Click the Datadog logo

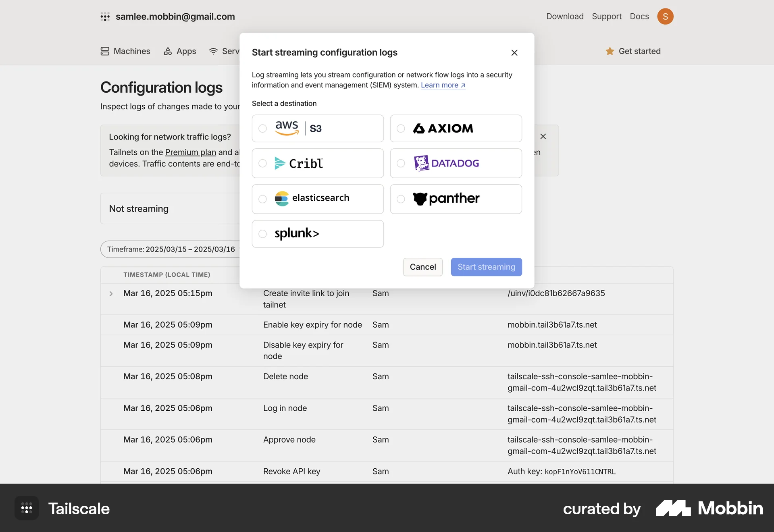click(446, 163)
